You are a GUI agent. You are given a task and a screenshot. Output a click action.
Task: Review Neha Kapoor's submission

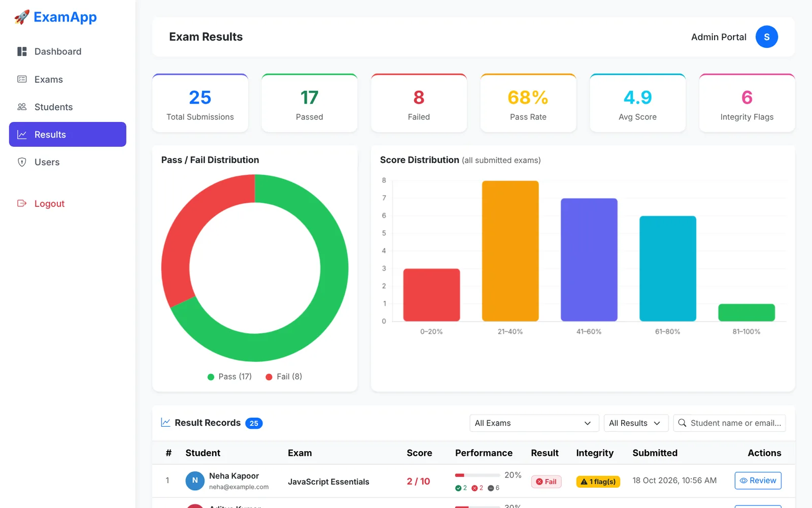(x=758, y=481)
